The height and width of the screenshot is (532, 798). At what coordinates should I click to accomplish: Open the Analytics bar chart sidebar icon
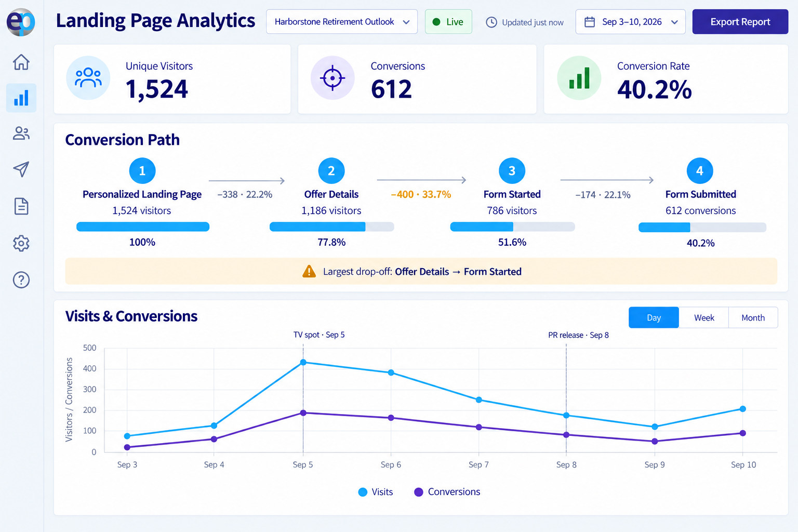pos(21,98)
